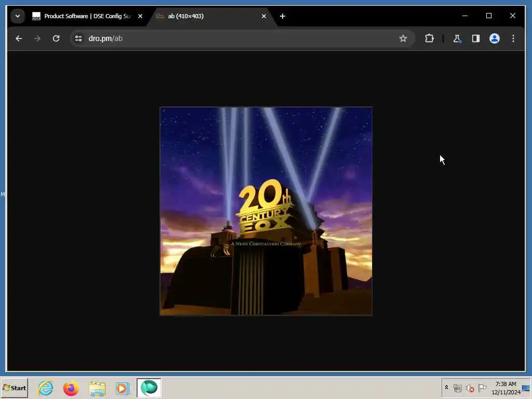Select the active browser taskbar button

[x=149, y=388]
